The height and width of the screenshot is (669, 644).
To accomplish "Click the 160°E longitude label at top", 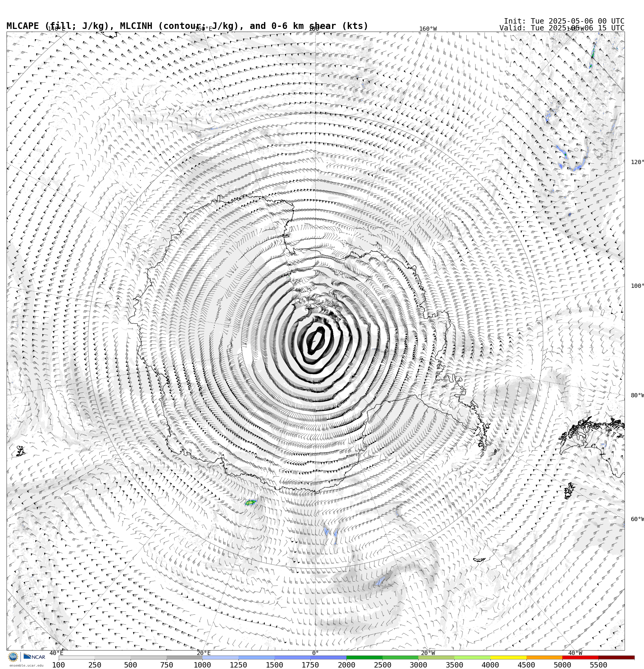I will (x=203, y=29).
